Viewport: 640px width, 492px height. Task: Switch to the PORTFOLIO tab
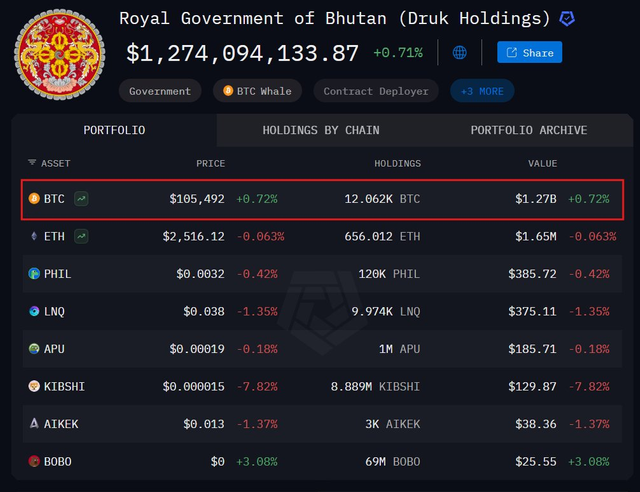[114, 130]
